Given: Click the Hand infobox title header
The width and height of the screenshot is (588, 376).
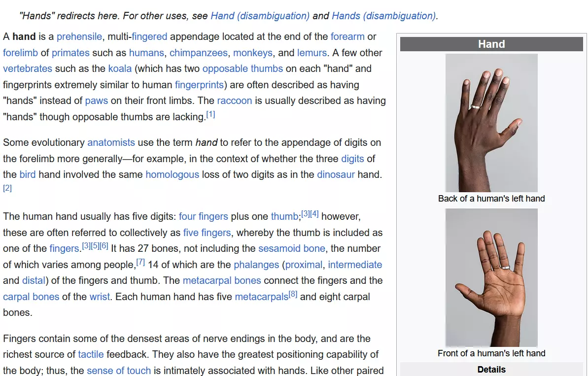Looking at the screenshot, I should pos(491,44).
